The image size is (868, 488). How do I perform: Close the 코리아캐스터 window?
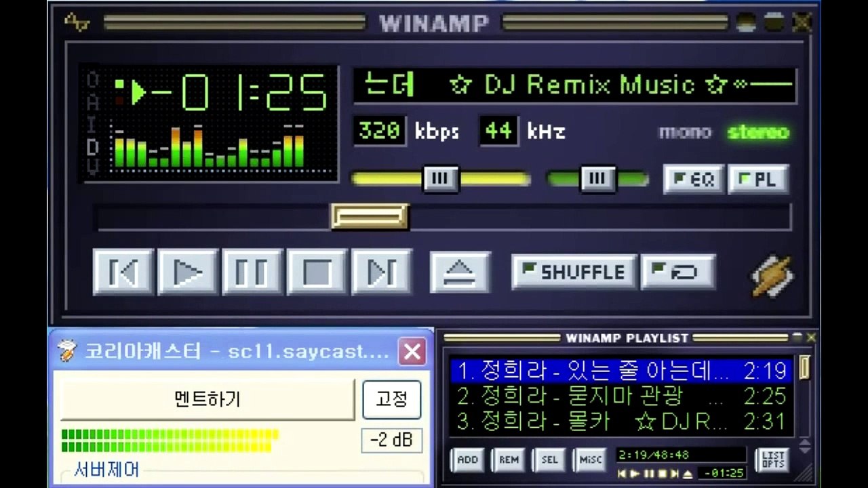[x=412, y=351]
